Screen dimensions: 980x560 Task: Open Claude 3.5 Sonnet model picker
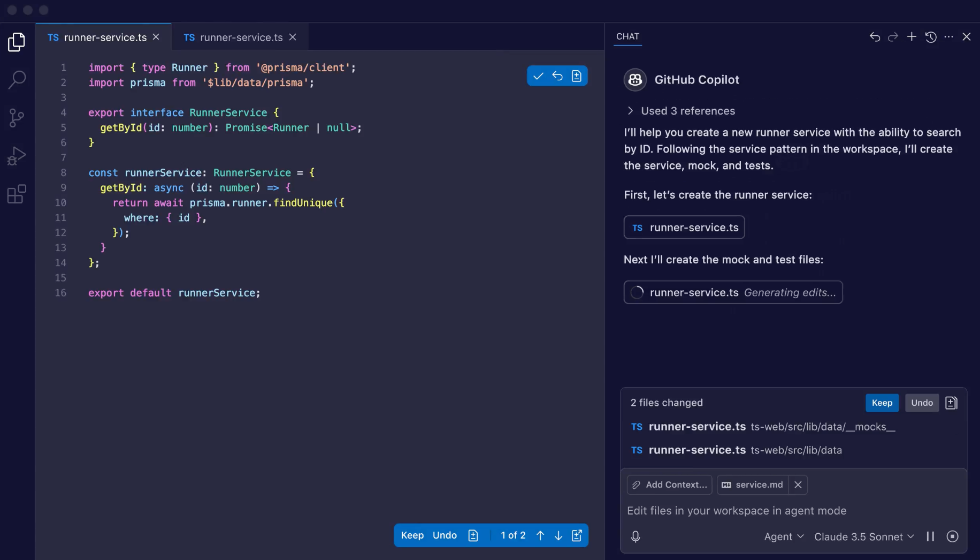[863, 536]
